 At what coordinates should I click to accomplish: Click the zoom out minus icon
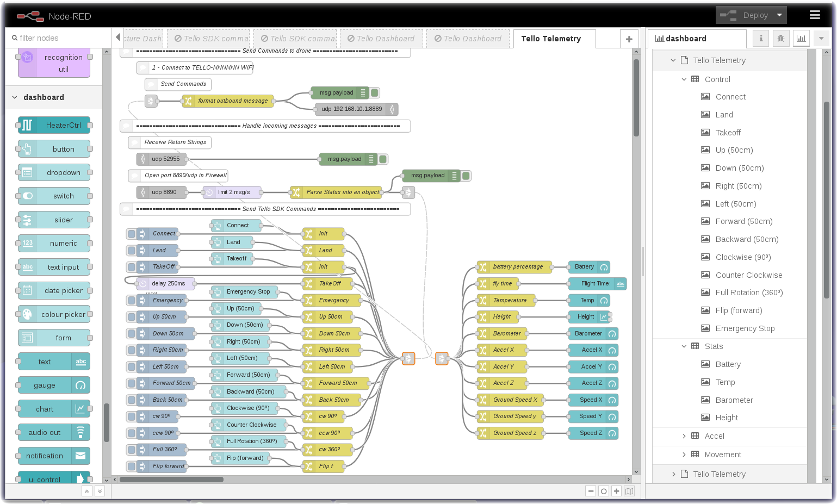(x=591, y=491)
